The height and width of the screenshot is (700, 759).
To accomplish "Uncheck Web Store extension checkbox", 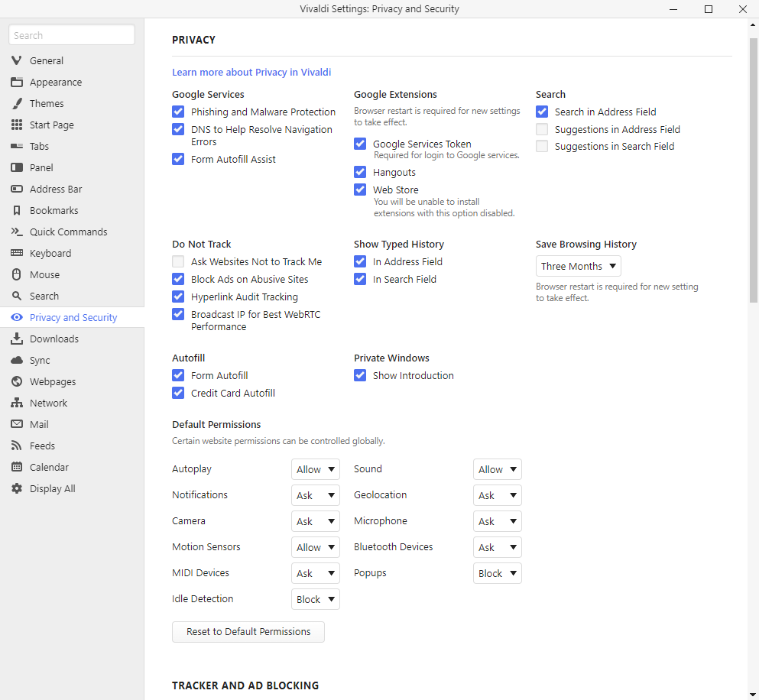I will 360,190.
